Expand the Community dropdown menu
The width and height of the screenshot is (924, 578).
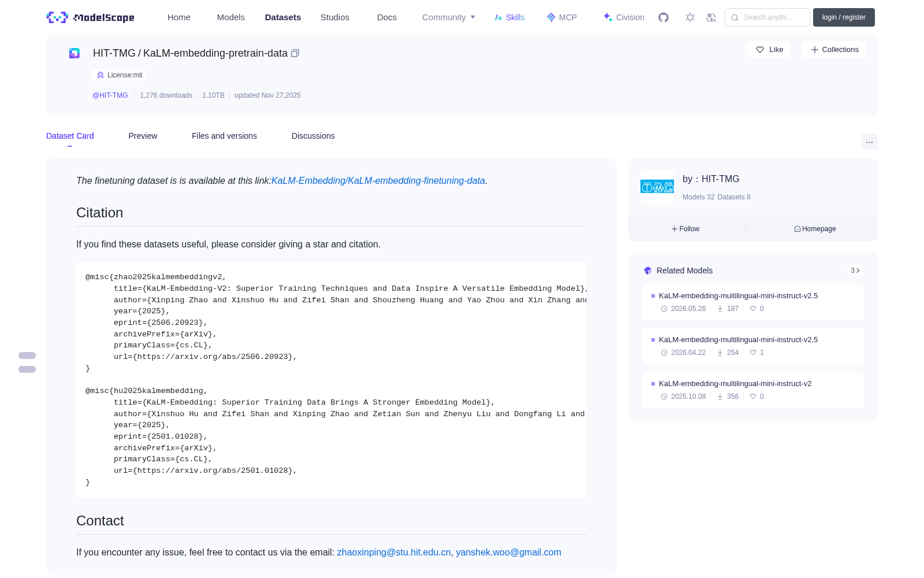point(449,17)
